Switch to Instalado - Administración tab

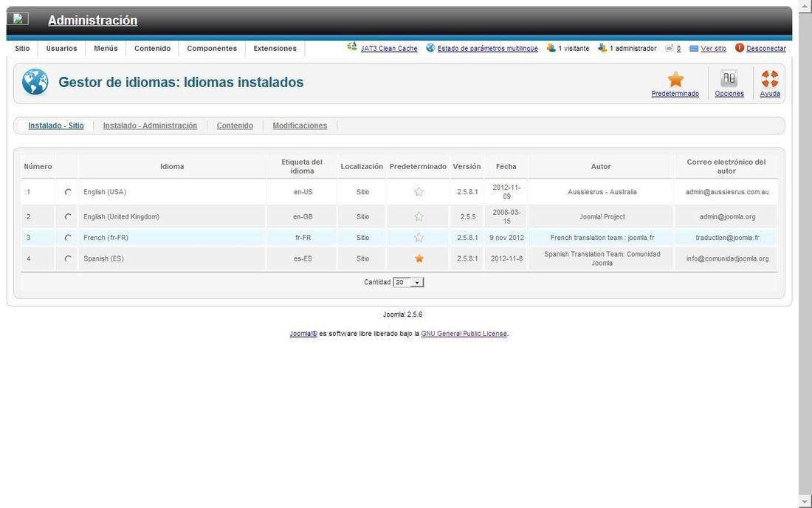coord(150,126)
